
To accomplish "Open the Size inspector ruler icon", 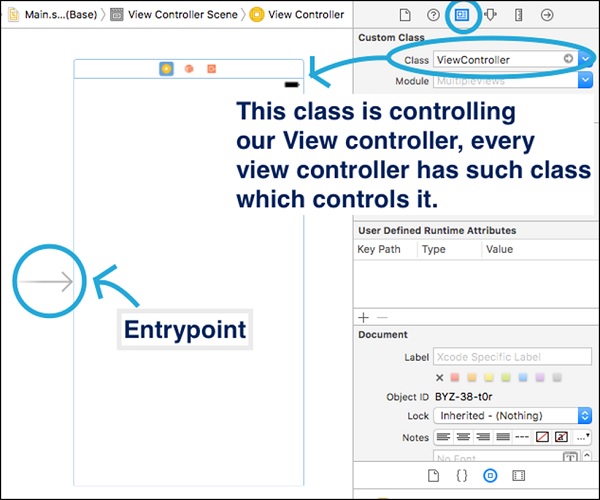I will (518, 15).
